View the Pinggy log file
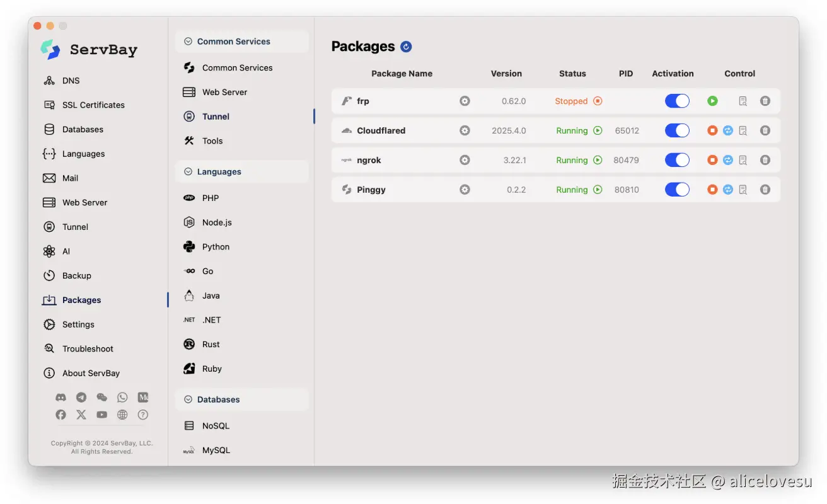The image size is (827, 504). tap(743, 190)
